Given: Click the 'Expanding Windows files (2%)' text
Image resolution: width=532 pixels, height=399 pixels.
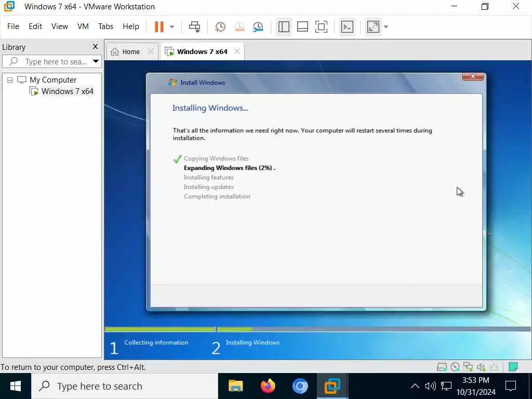Looking at the screenshot, I should tap(228, 168).
